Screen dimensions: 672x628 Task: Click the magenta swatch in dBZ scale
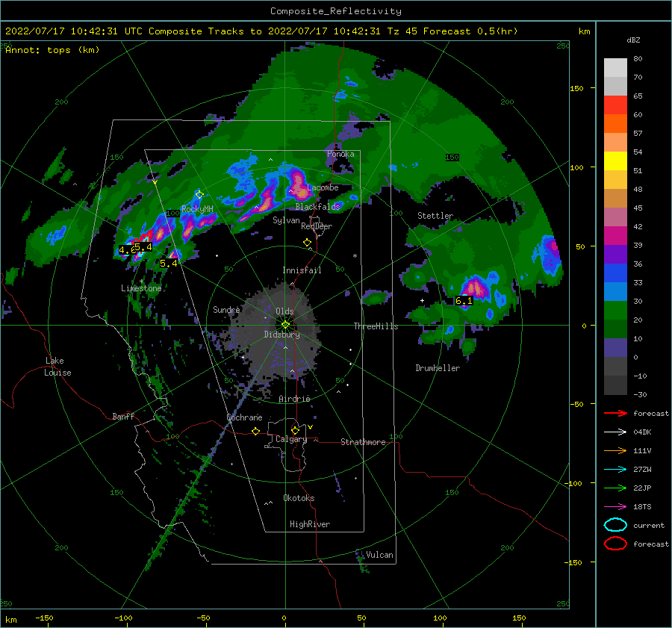(x=615, y=235)
